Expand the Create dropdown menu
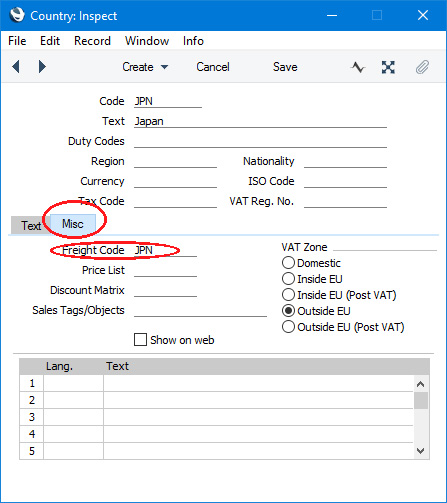Image resolution: width=447 pixels, height=503 pixels. click(x=145, y=67)
